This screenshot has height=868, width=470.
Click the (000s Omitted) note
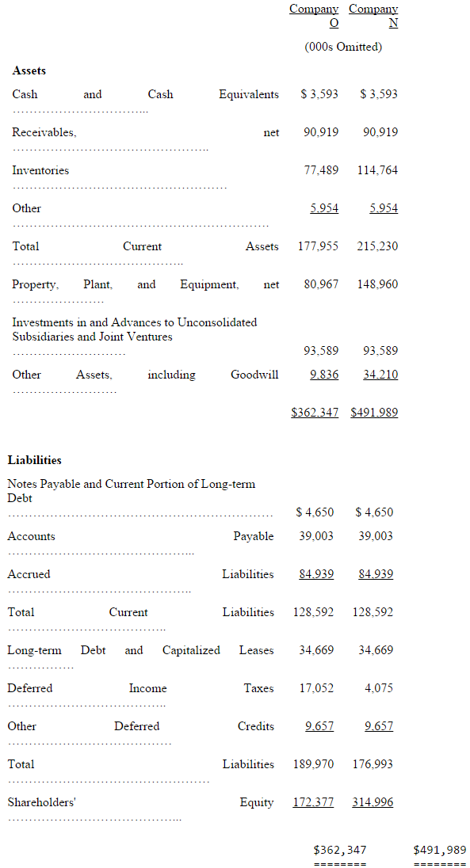(x=343, y=47)
